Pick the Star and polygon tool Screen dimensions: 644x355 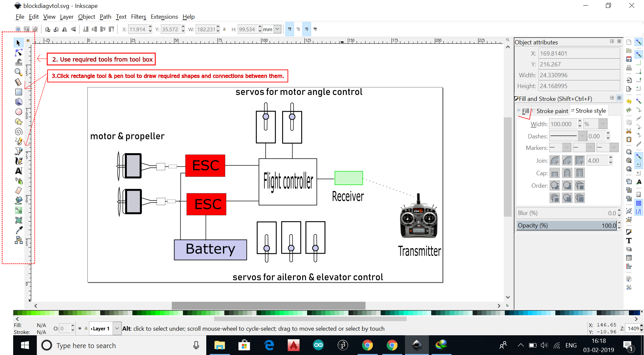pos(19,122)
